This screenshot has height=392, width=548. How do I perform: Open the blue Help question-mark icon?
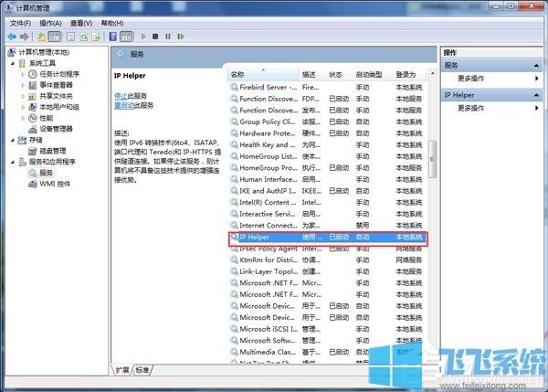pyautogui.click(x=112, y=37)
